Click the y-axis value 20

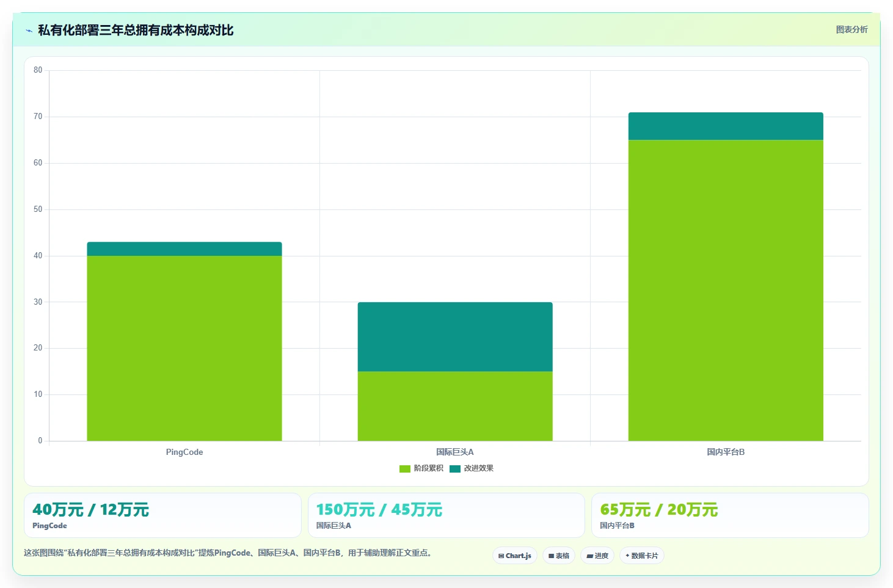tap(38, 348)
